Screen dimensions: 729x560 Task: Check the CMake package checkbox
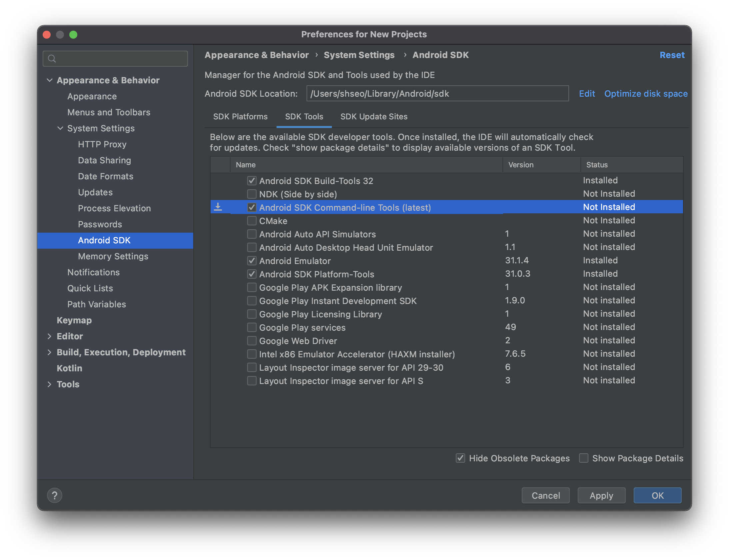click(252, 221)
